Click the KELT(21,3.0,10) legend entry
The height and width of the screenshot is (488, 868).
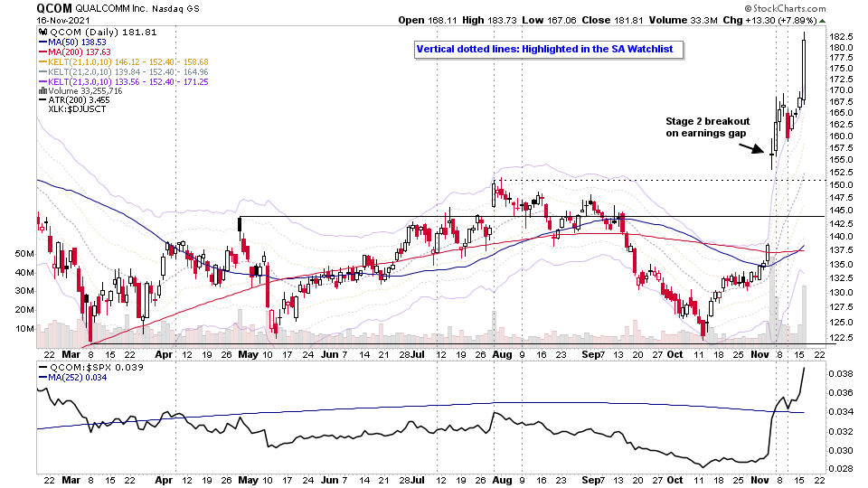(x=124, y=82)
